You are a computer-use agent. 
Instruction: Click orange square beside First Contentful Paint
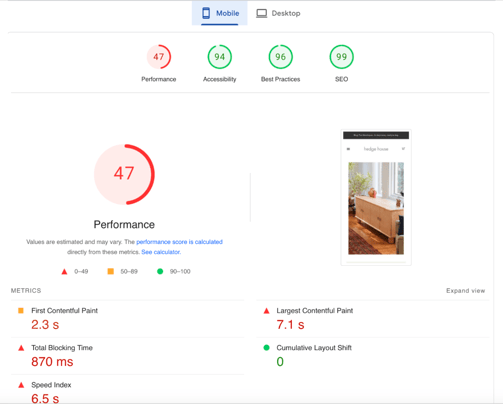pos(21,311)
